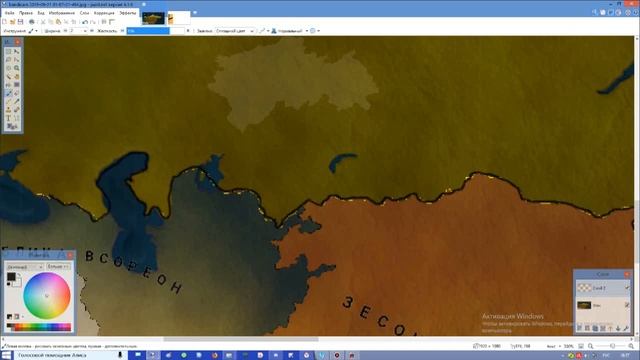
Task: Click the Cut toolbar icon
Action: (x=43, y=22)
